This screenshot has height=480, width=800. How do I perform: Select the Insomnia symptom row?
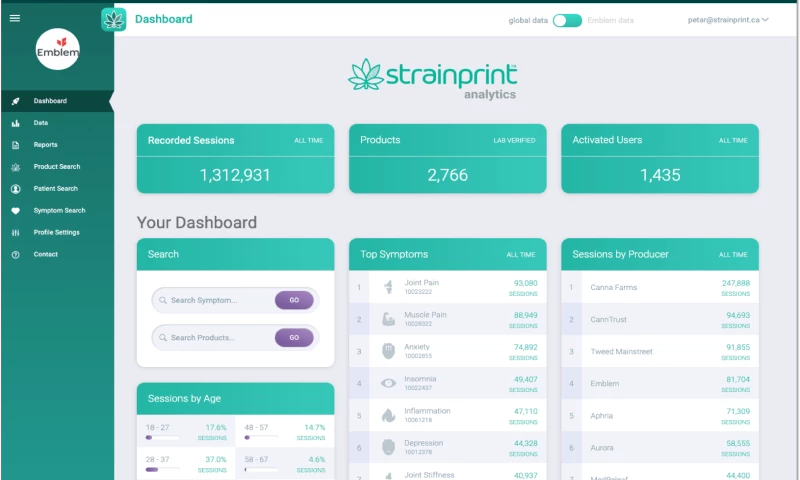pos(447,384)
